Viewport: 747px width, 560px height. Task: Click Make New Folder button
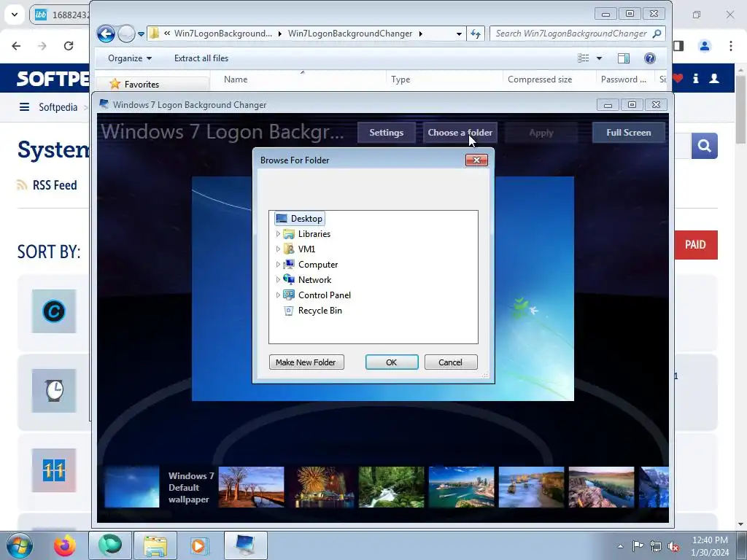click(306, 362)
